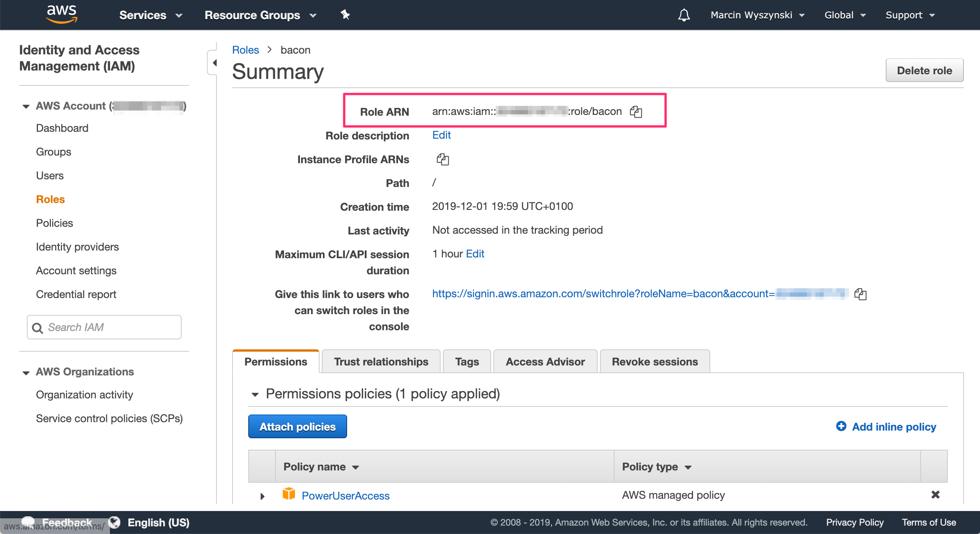Click the plus icon for inline policy

pyautogui.click(x=841, y=426)
